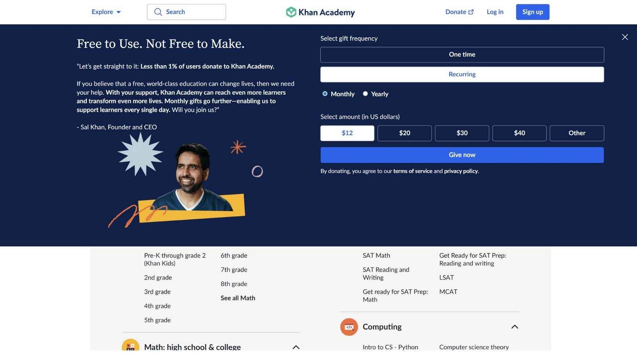The height and width of the screenshot is (364, 637).
Task: Select the $20 donation amount
Action: tap(404, 133)
